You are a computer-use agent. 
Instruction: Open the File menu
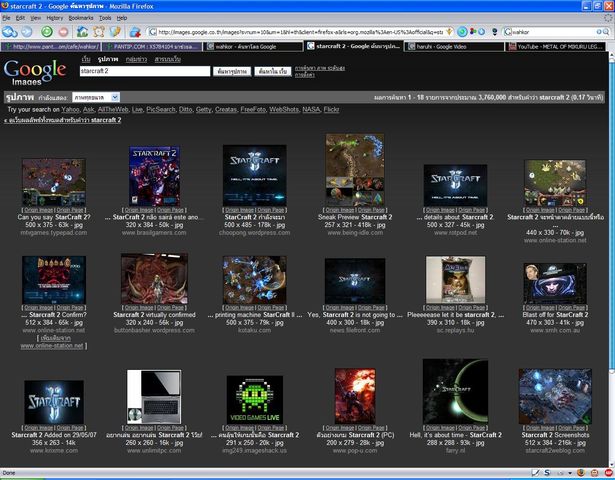point(6,18)
